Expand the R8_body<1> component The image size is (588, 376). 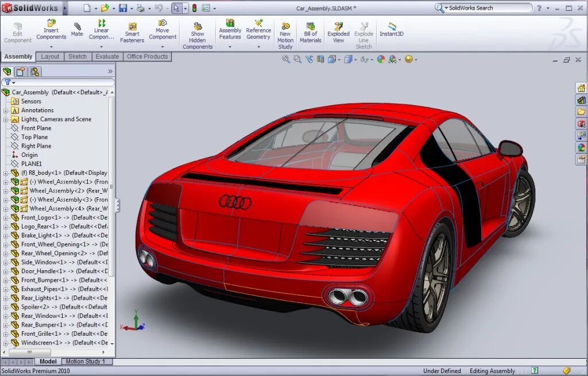[6, 173]
